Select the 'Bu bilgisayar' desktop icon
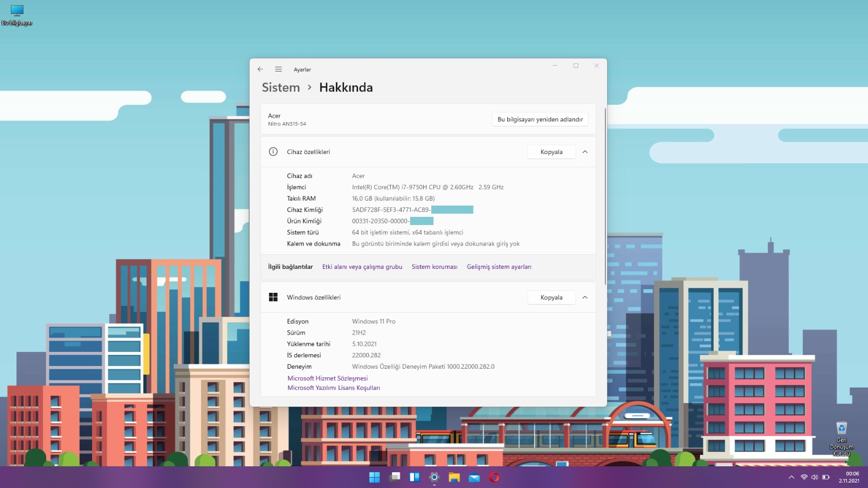The image size is (868, 488). point(17,15)
